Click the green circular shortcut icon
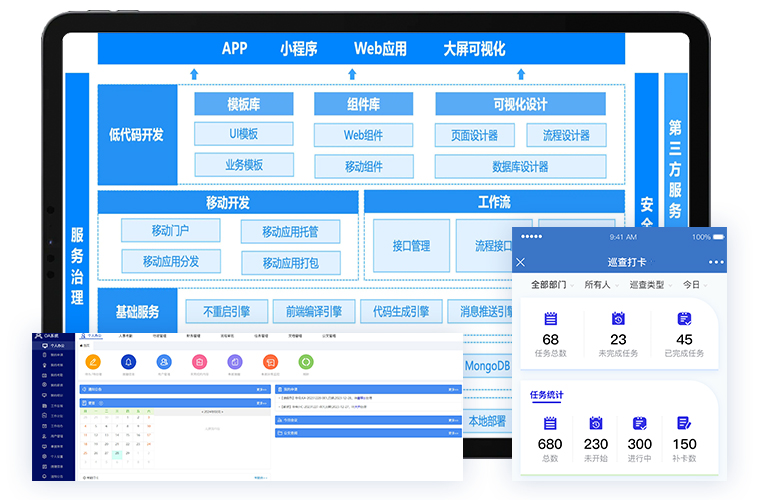 pos(306,362)
